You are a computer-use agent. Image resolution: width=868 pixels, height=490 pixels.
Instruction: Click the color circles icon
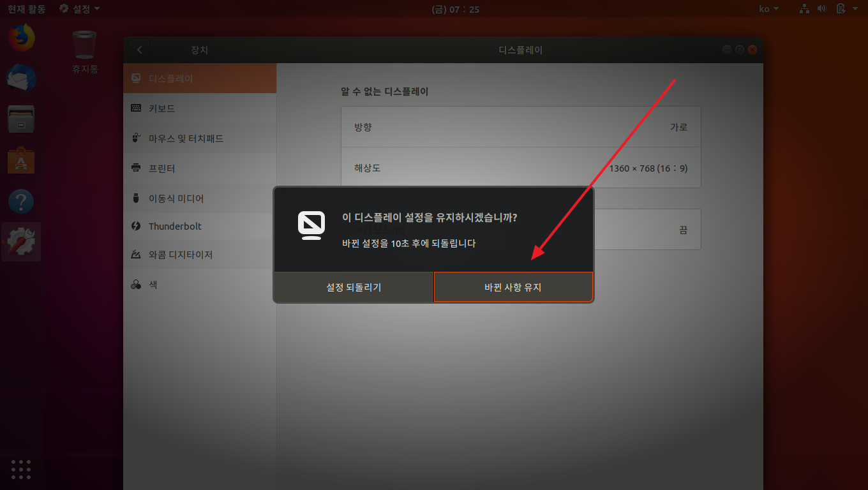click(x=136, y=285)
